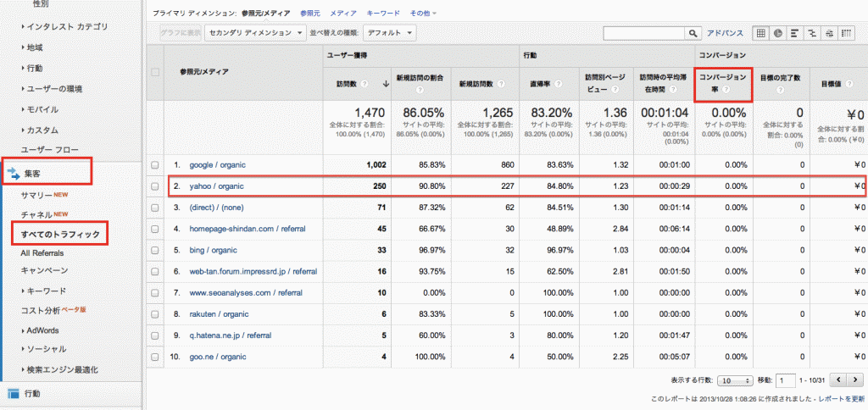Viewport: 868px width, 410px height.
Task: Click the table search input field
Action: click(643, 33)
